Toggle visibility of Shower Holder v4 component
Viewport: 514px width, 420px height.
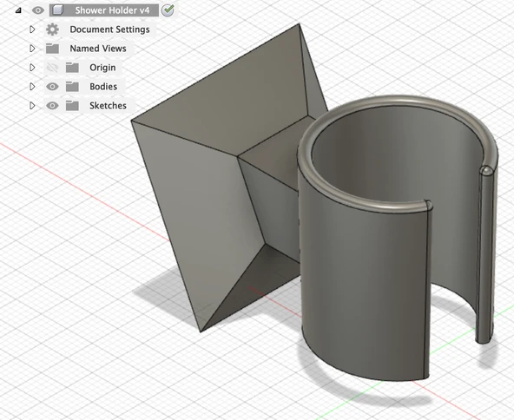38,10
